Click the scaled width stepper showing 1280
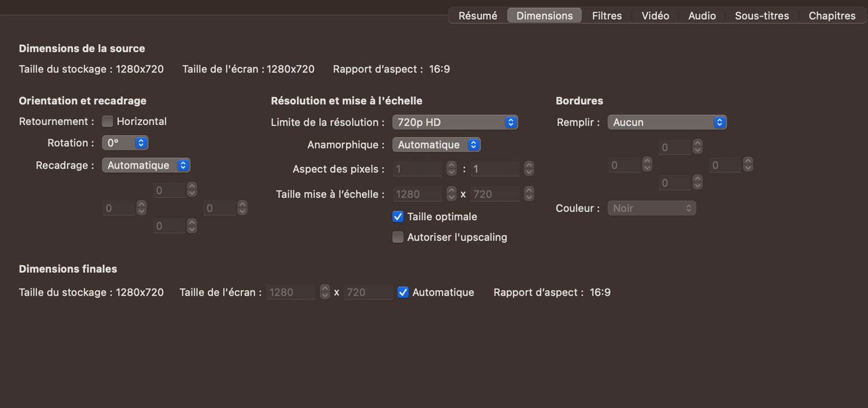Viewport: 868px width, 408px height. pyautogui.click(x=452, y=194)
